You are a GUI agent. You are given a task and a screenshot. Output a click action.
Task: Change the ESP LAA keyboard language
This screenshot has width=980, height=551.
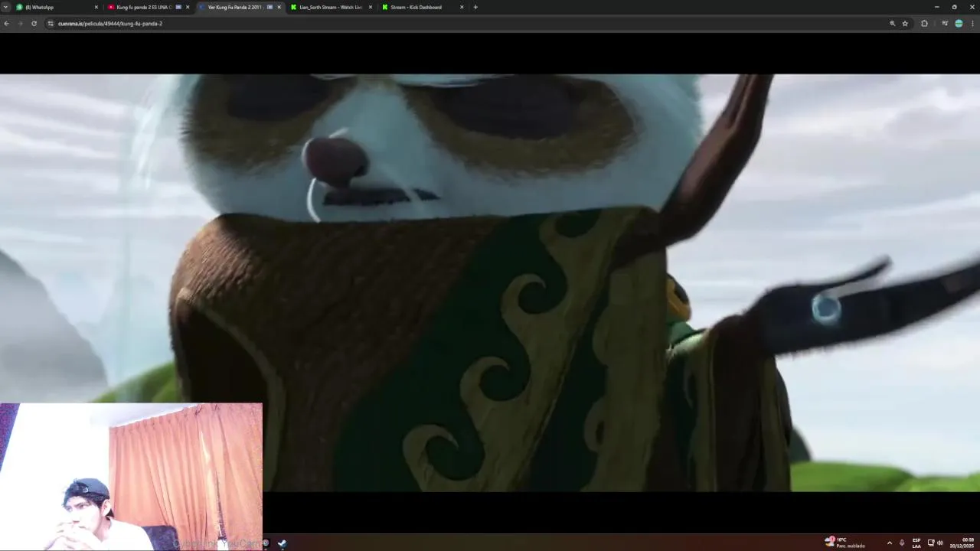(916, 543)
